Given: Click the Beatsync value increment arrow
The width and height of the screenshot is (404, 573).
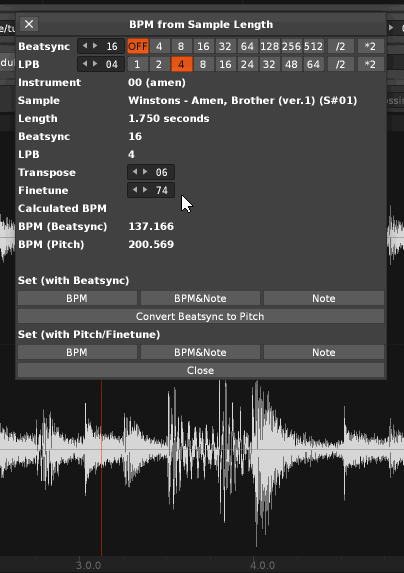Looking at the screenshot, I should coord(95,46).
